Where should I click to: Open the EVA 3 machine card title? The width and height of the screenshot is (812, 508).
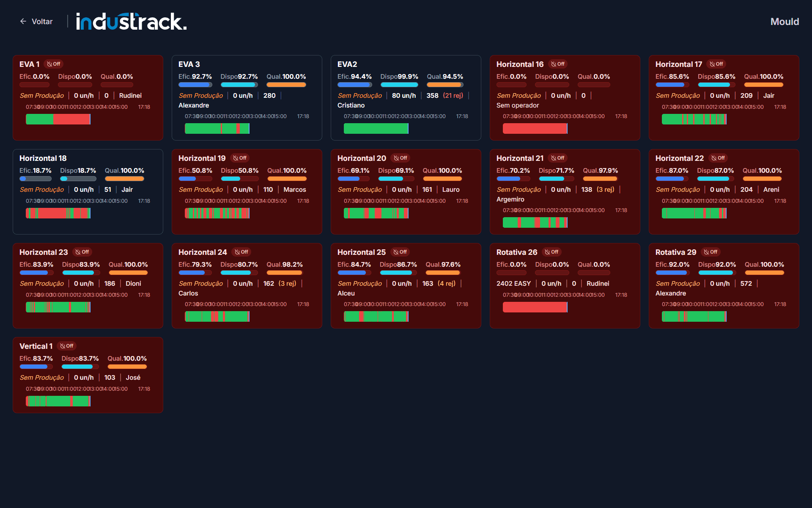pyautogui.click(x=189, y=64)
